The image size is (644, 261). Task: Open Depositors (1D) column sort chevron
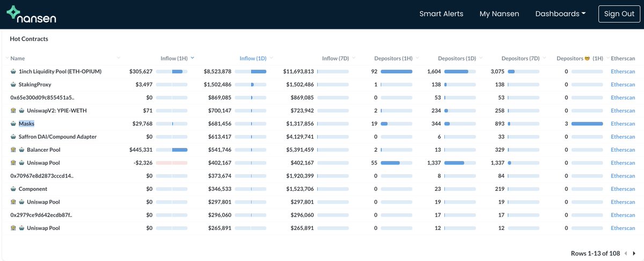tap(481, 58)
